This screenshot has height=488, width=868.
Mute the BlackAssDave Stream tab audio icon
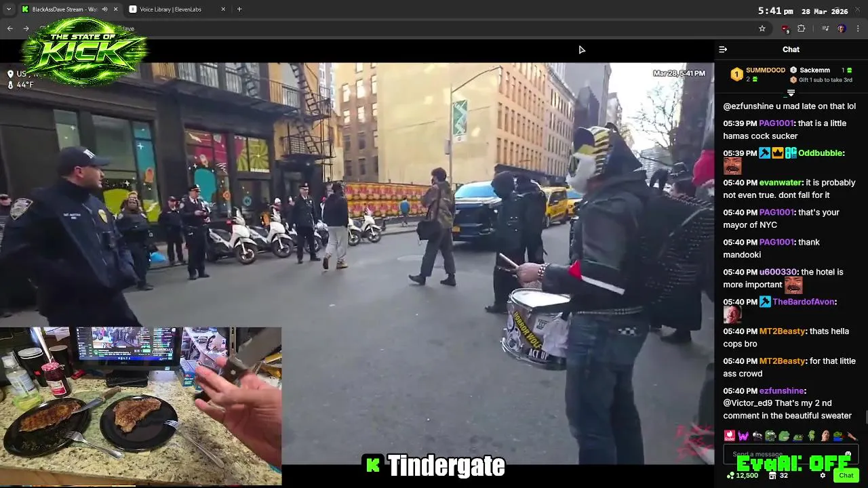point(104,9)
